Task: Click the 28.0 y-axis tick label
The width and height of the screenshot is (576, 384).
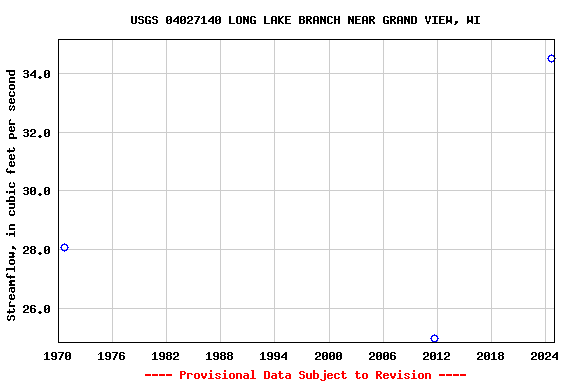Action: point(36,250)
